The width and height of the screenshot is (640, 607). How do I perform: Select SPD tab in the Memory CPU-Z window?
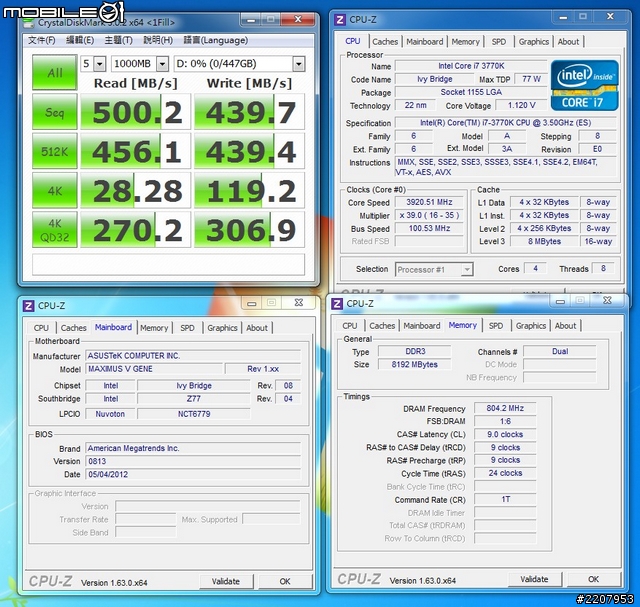coord(496,326)
